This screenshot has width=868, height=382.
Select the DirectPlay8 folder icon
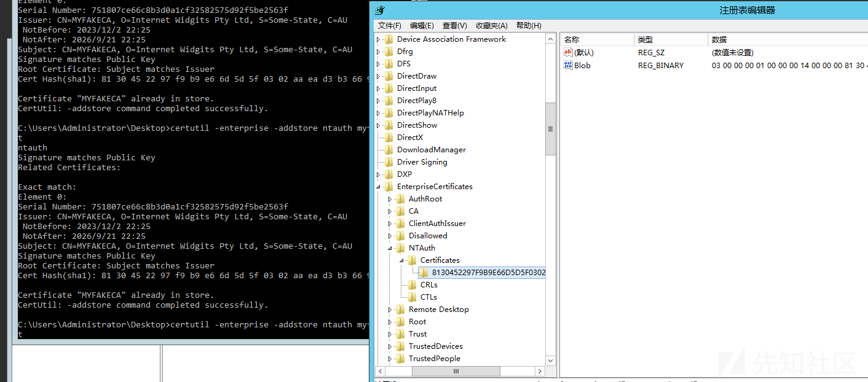pos(389,101)
